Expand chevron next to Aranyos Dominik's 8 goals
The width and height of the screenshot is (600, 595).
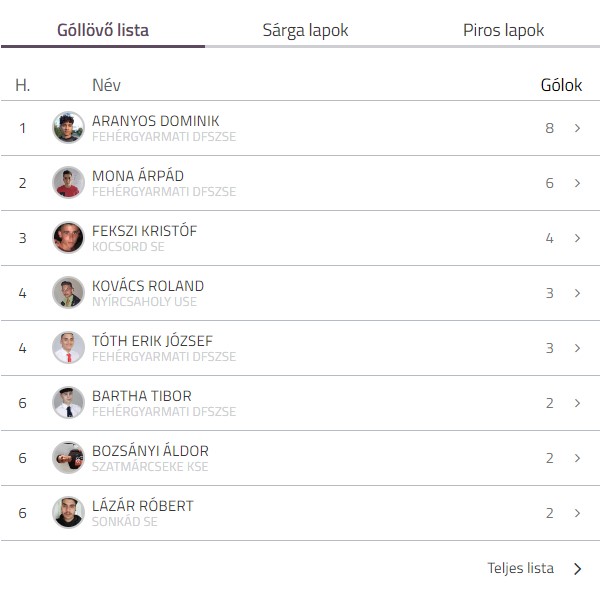click(x=577, y=128)
